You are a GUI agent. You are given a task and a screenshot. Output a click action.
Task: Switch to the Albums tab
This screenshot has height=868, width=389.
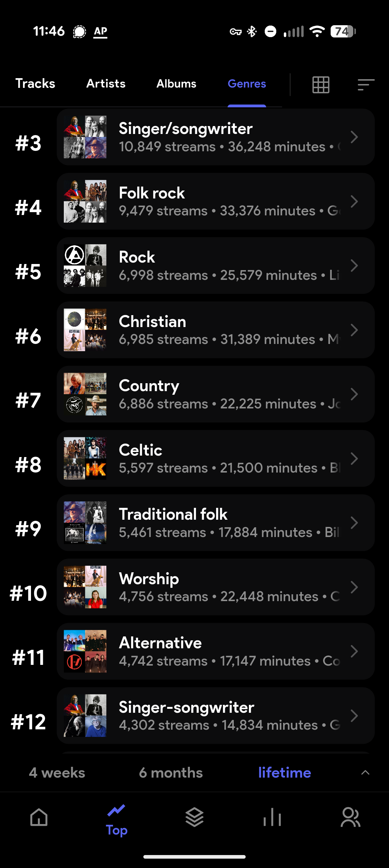[176, 84]
